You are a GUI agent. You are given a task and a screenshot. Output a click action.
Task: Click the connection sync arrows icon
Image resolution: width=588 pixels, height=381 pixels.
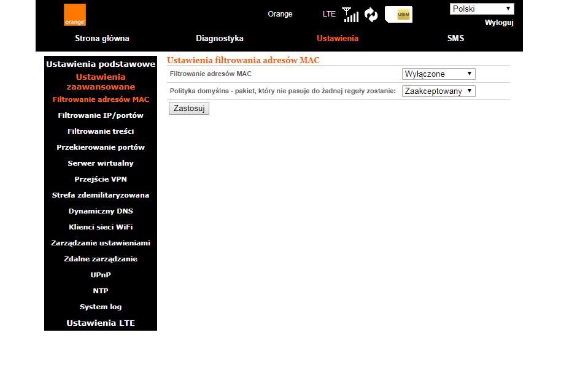371,15
